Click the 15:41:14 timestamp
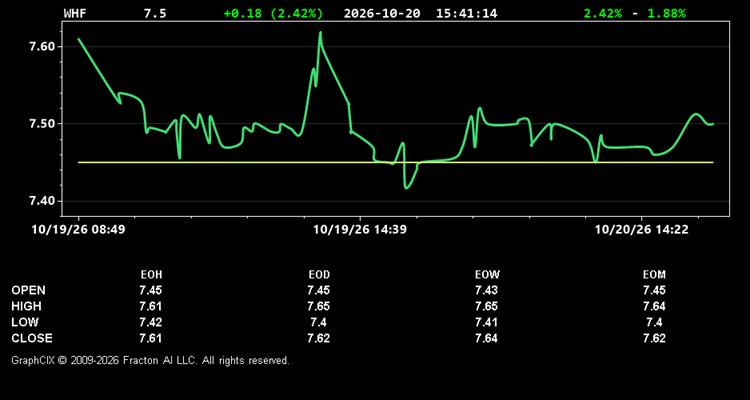This screenshot has height=400, width=750. point(466,13)
